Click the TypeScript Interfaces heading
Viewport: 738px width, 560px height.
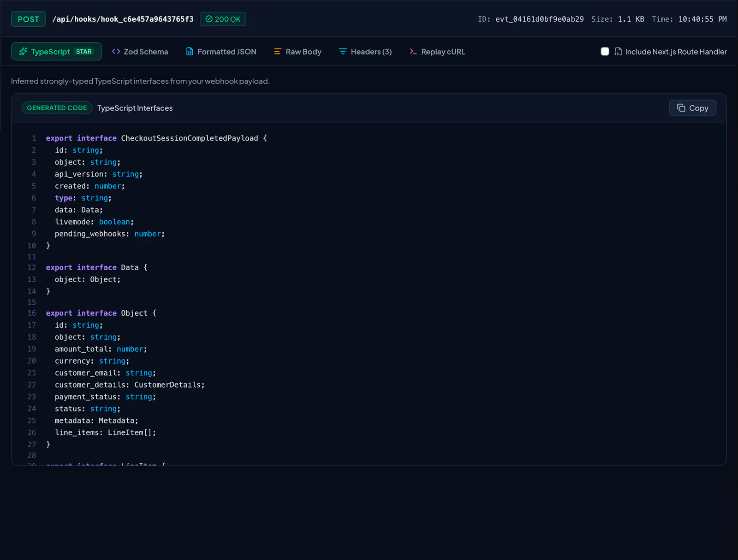pos(135,108)
